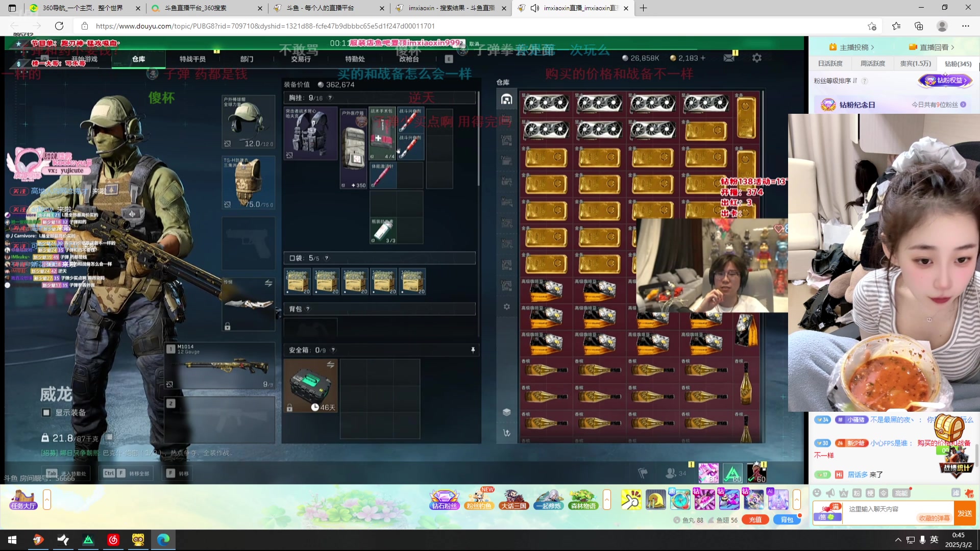Select 贵宾(1.5万) tab

(x=916, y=63)
